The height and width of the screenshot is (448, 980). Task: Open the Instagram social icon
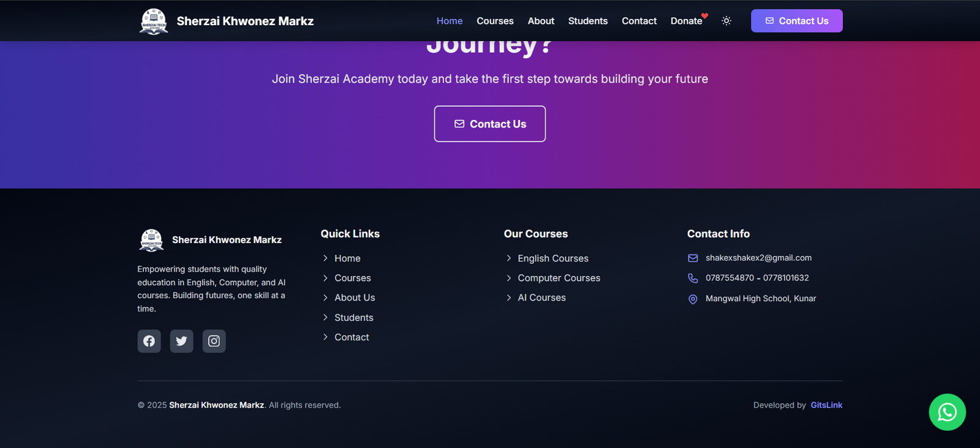point(214,341)
